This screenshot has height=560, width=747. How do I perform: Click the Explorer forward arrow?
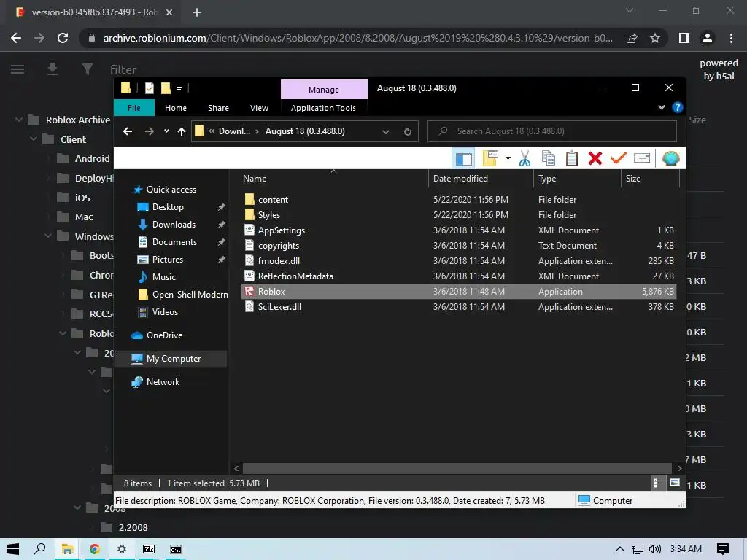pyautogui.click(x=149, y=131)
